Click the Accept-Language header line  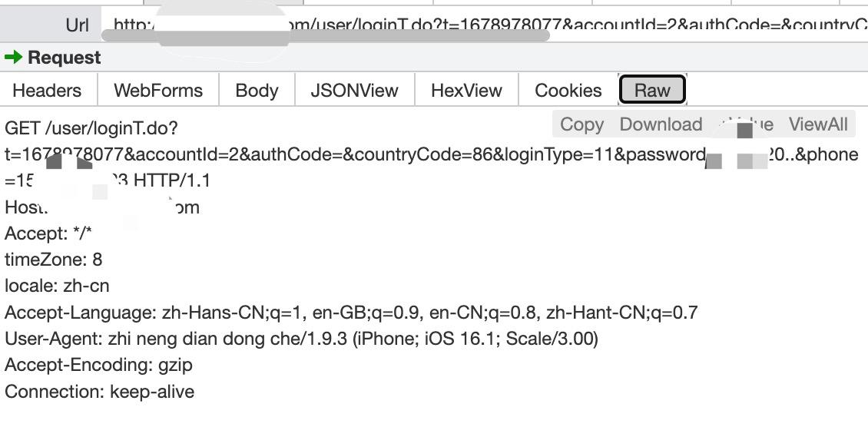coord(350,313)
